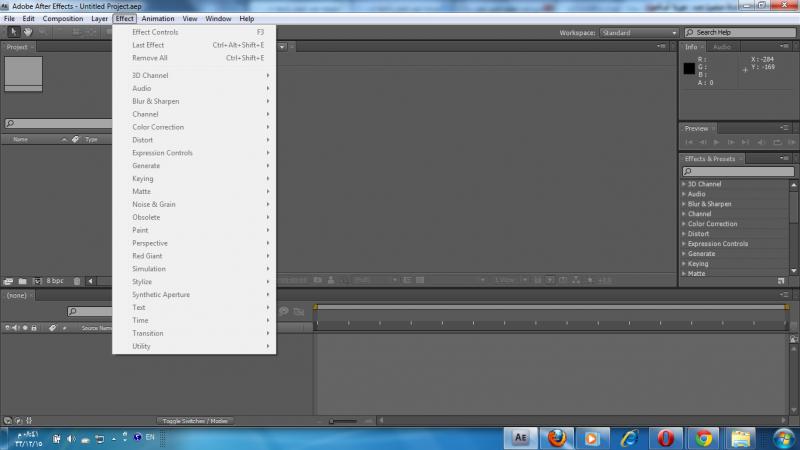Click the Project panel preview thumbnail
This screenshot has width=800, height=450.
coord(23,74)
